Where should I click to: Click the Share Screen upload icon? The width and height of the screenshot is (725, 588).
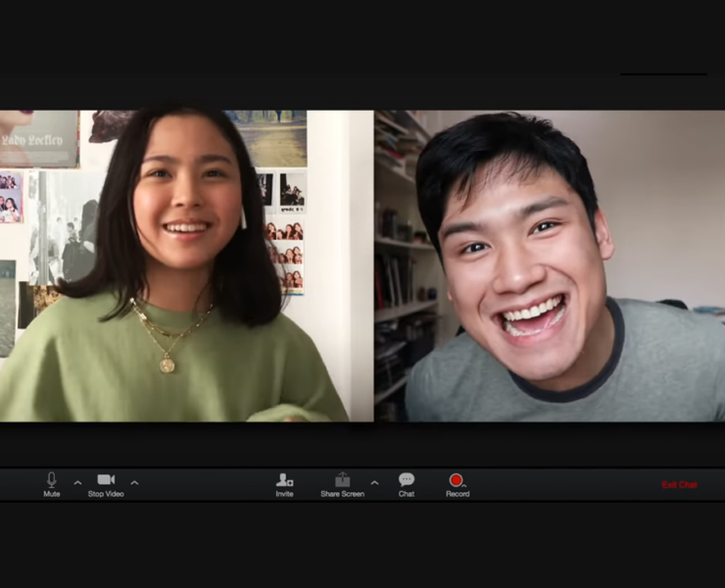[x=342, y=479]
